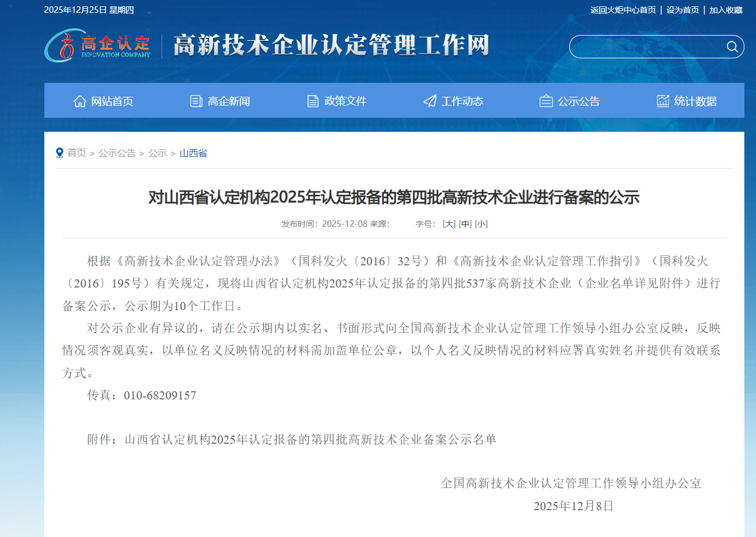Click 加入收藏 to bookmark the site
This screenshot has width=756, height=537.
click(727, 10)
